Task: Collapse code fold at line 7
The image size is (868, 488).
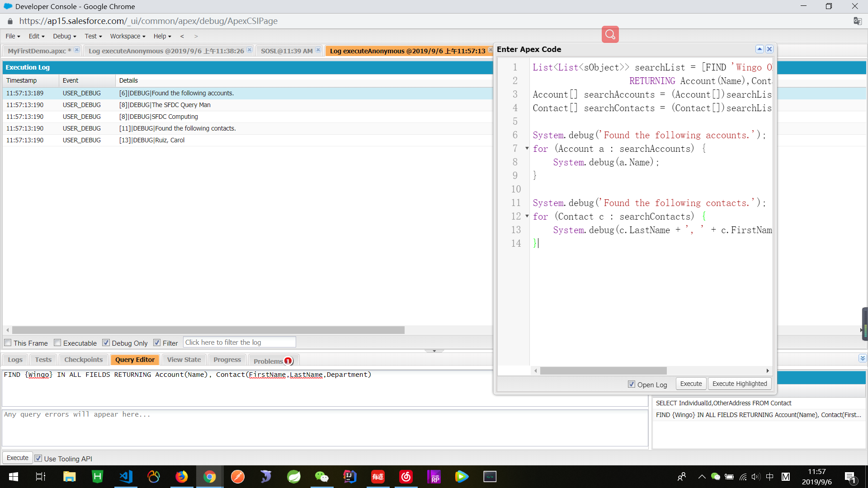Action: tap(527, 148)
